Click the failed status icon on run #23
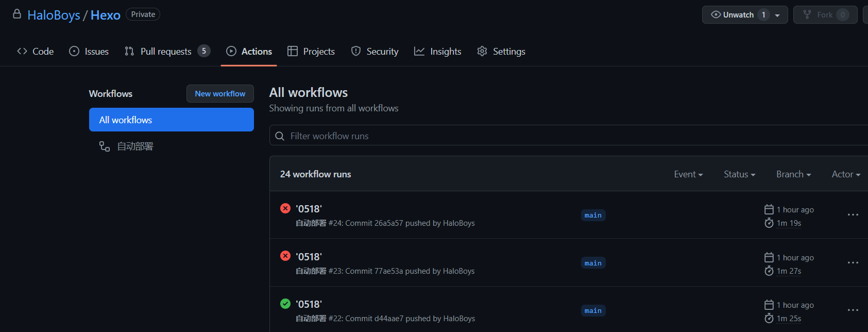Viewport: 868px width, 332px height. (x=285, y=256)
